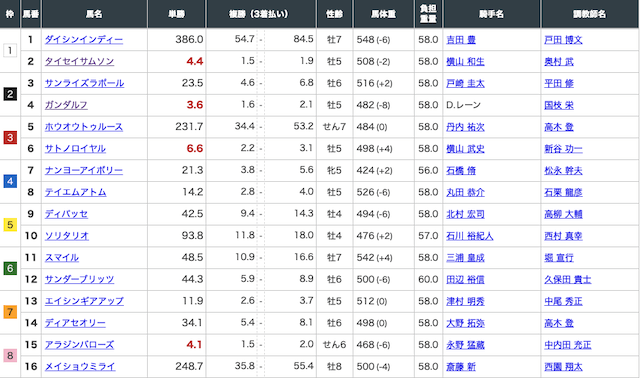Viewport: 640px width, 378px height.
Task: Select red odds 6.6 for サトノロイヤル
Action: (x=195, y=149)
